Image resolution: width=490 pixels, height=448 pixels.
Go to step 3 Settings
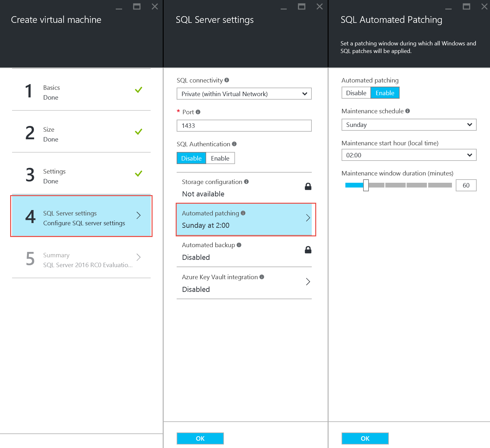tap(81, 174)
